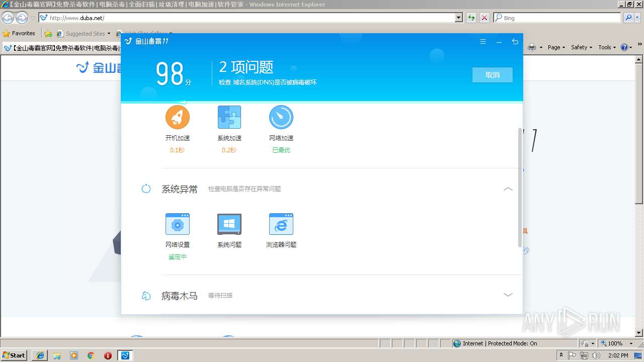Open the system speed-up (系统加速) puzzle icon

pos(229,117)
